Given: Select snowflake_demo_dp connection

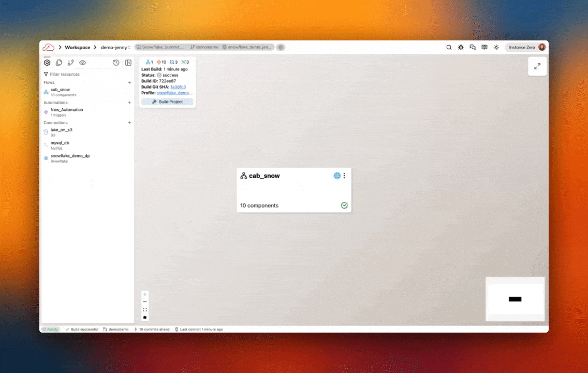Looking at the screenshot, I should (x=87, y=159).
